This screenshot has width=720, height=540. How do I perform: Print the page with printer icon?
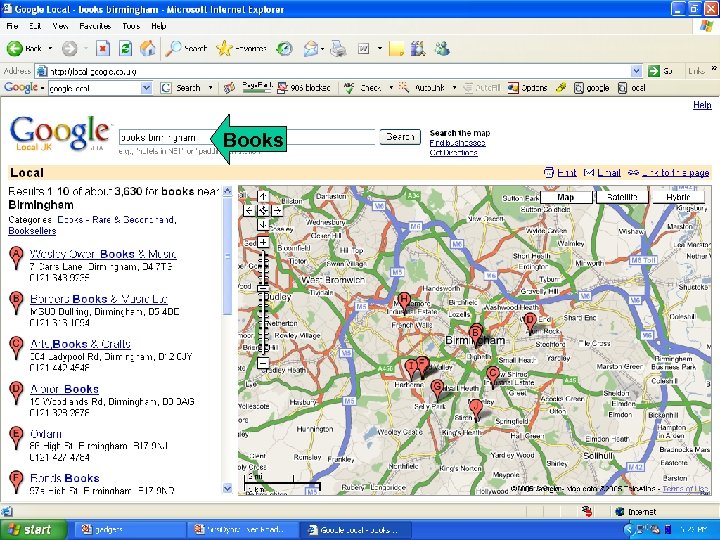(338, 48)
